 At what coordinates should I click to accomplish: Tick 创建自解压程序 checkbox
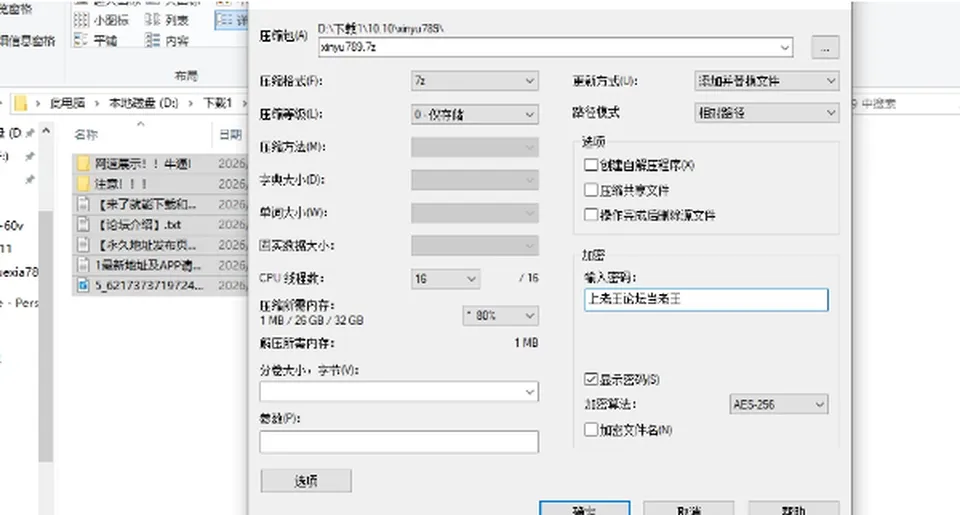tap(591, 165)
